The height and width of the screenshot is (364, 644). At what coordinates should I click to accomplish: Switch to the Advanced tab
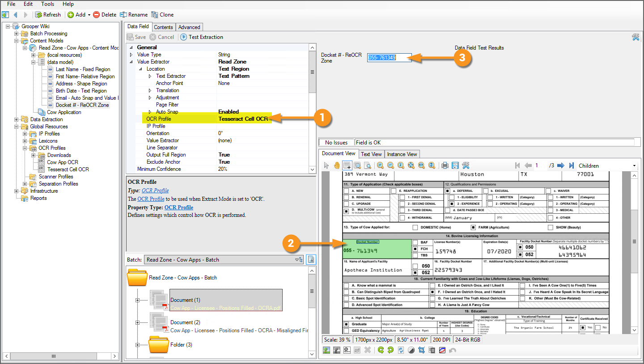pyautogui.click(x=190, y=27)
